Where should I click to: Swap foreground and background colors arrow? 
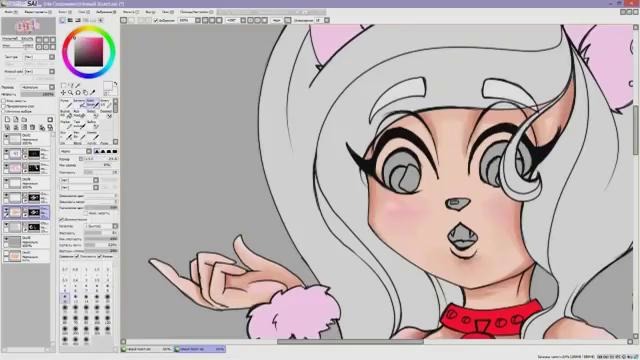point(115,84)
